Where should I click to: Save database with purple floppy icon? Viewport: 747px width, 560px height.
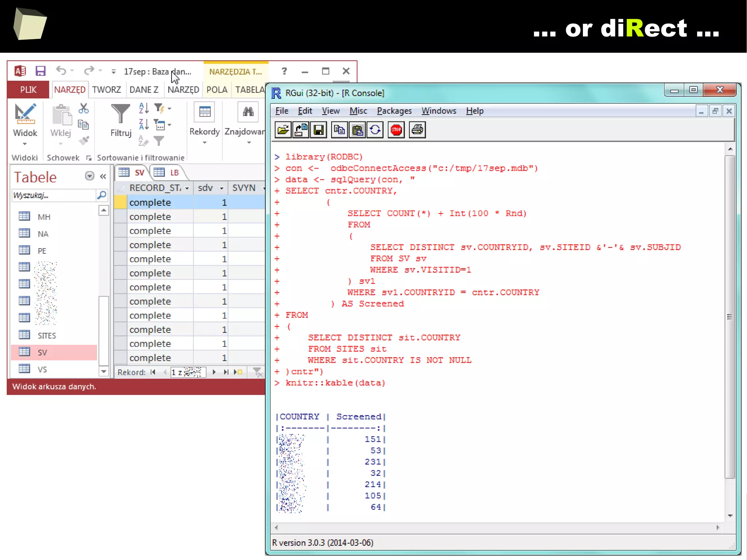point(40,71)
